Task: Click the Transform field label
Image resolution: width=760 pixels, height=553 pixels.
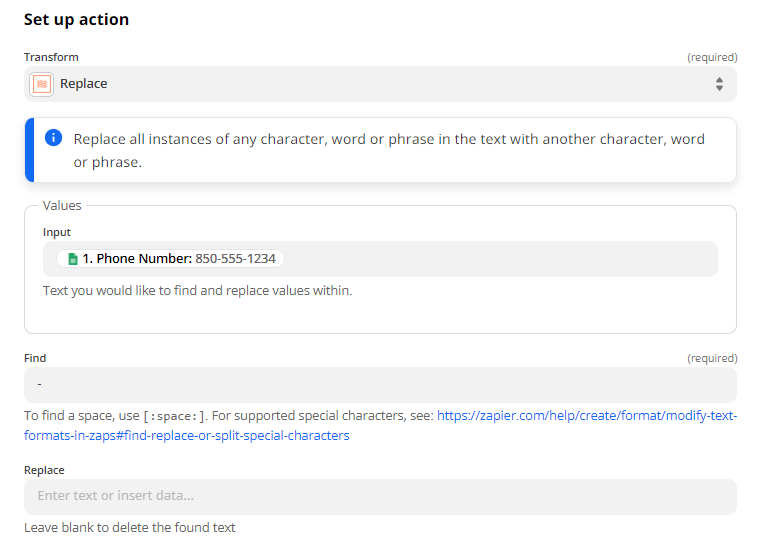Action: tap(51, 57)
